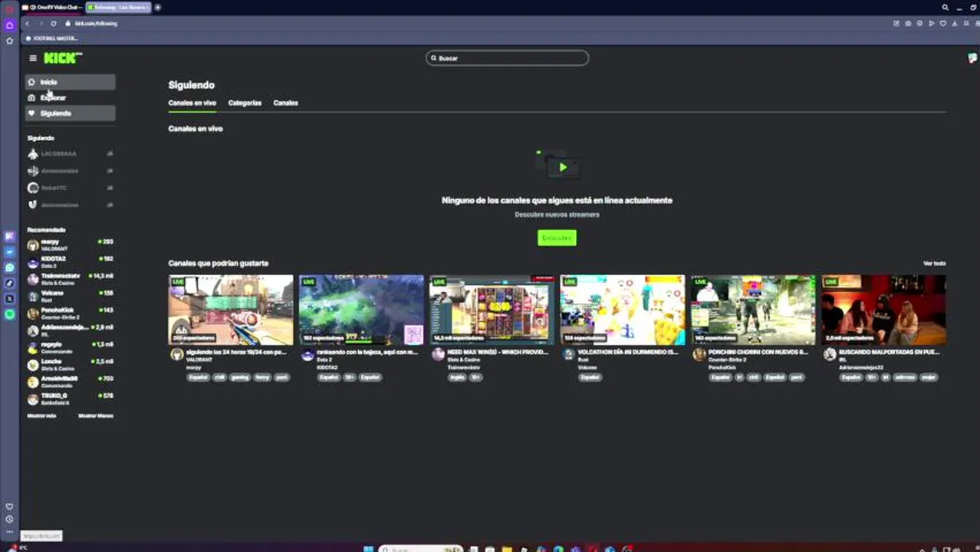Open followed channel LACOBRAAA
The image size is (980, 552).
pyautogui.click(x=70, y=153)
